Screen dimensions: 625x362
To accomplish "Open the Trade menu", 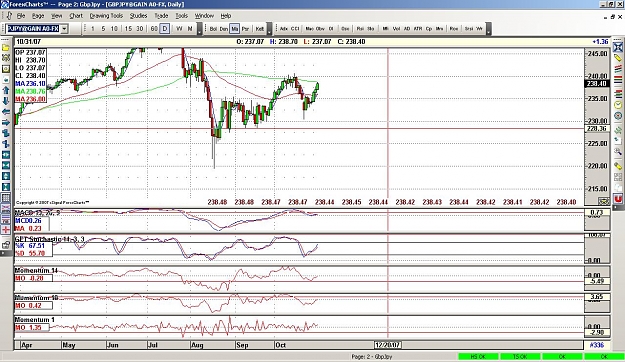I will (161, 16).
